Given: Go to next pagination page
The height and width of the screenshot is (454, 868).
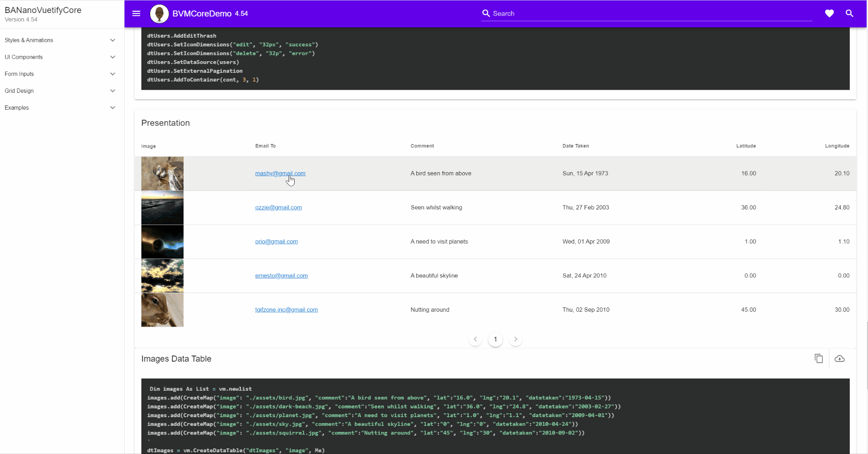Looking at the screenshot, I should pos(516,339).
